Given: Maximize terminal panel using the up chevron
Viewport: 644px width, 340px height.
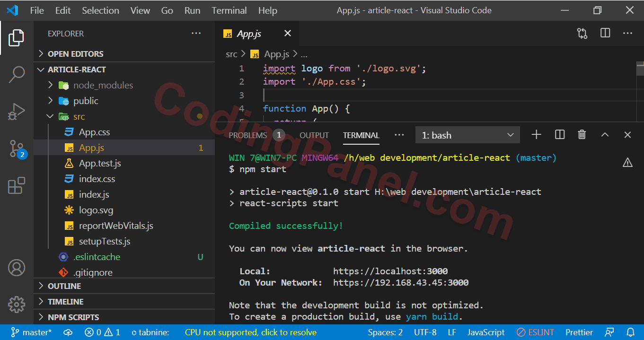Looking at the screenshot, I should (x=605, y=135).
